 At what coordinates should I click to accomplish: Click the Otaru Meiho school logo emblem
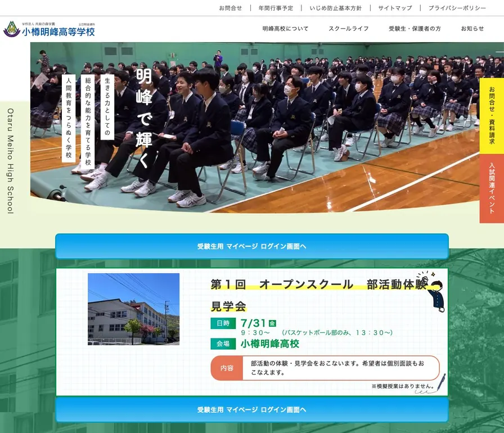12,29
